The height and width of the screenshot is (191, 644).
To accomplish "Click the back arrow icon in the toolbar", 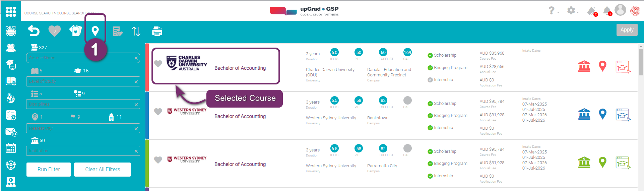I will [x=34, y=31].
